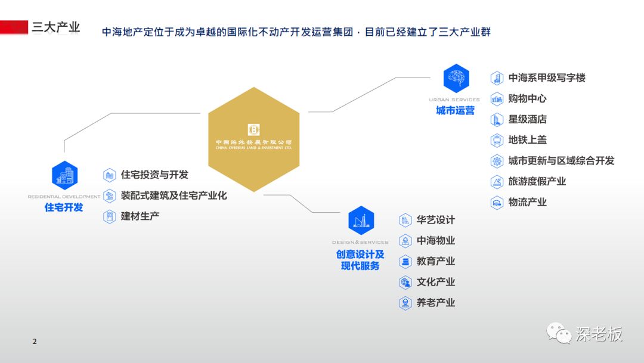Screen dimensions: 644x363
Task: Select the 华艺设计 design icon
Action: click(405, 220)
